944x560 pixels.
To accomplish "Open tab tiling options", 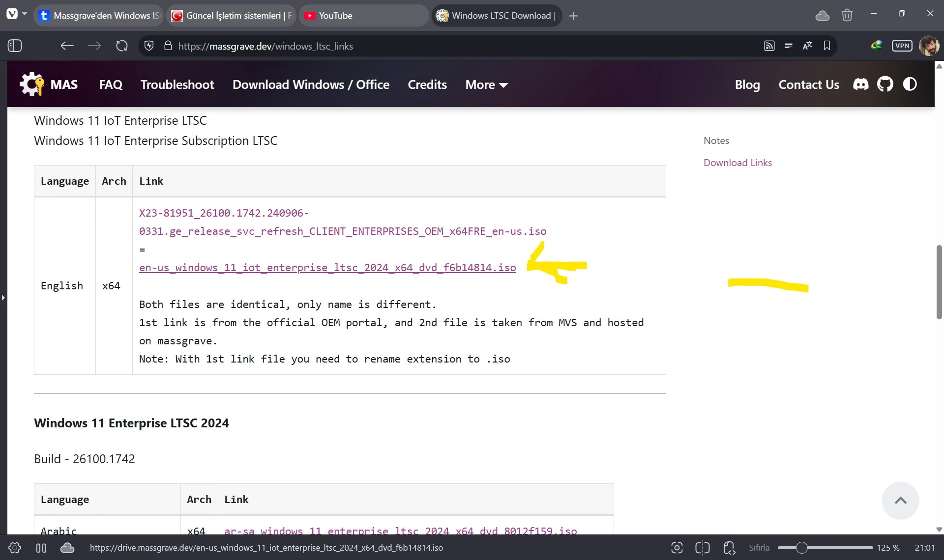I will click(703, 548).
